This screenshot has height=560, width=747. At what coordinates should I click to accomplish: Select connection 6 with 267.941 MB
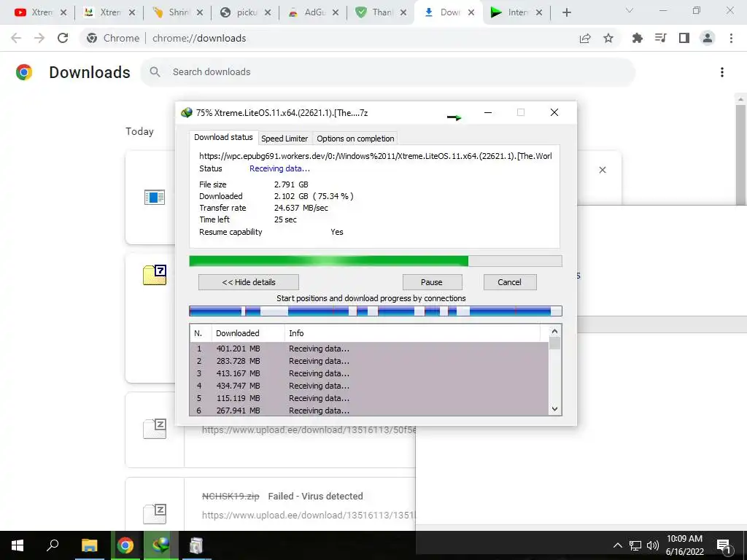pos(369,410)
